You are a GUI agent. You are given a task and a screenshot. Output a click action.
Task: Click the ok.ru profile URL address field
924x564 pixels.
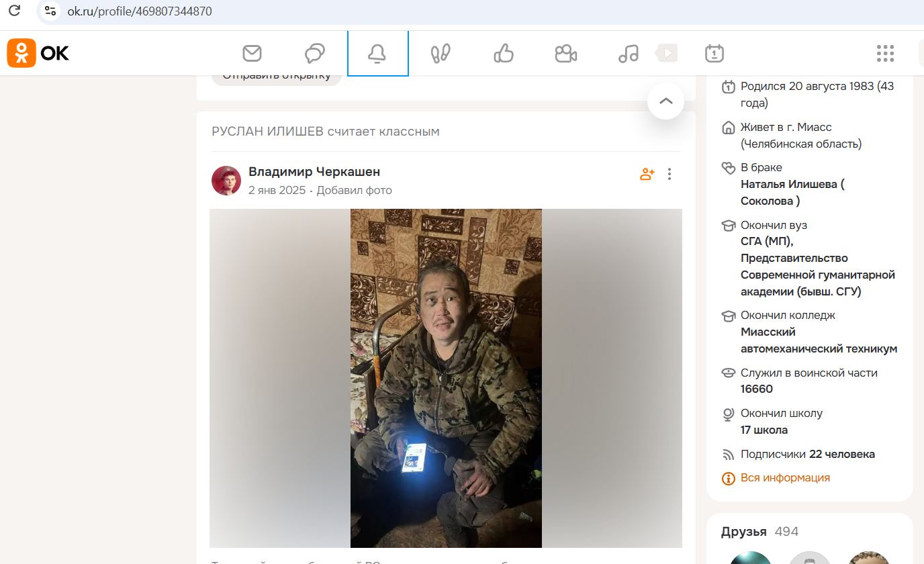139,11
